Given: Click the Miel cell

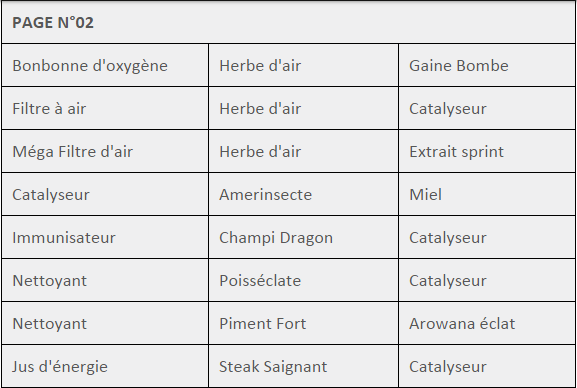Looking at the screenshot, I should [x=487, y=194].
